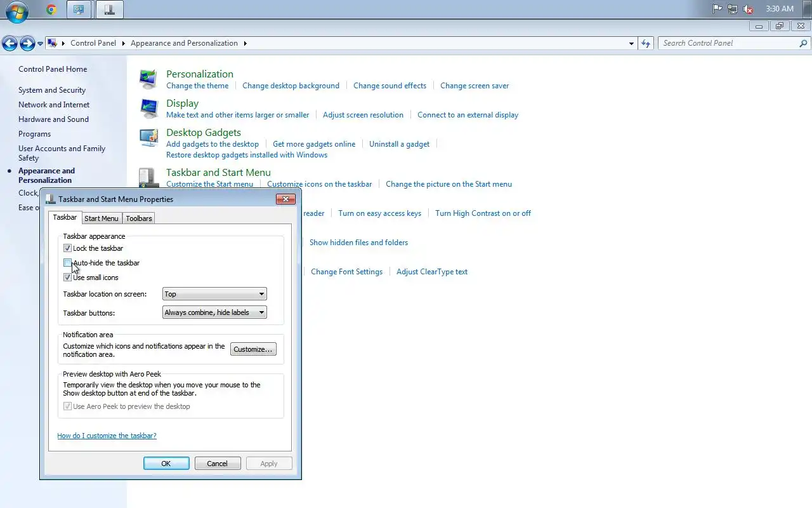The image size is (812, 508).
Task: Click the Customize... notification button
Action: (x=253, y=349)
